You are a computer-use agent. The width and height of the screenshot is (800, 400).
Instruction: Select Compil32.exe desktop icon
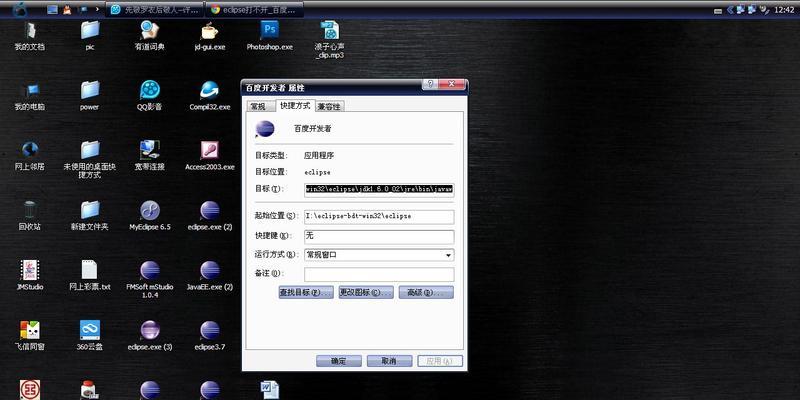(x=210, y=95)
